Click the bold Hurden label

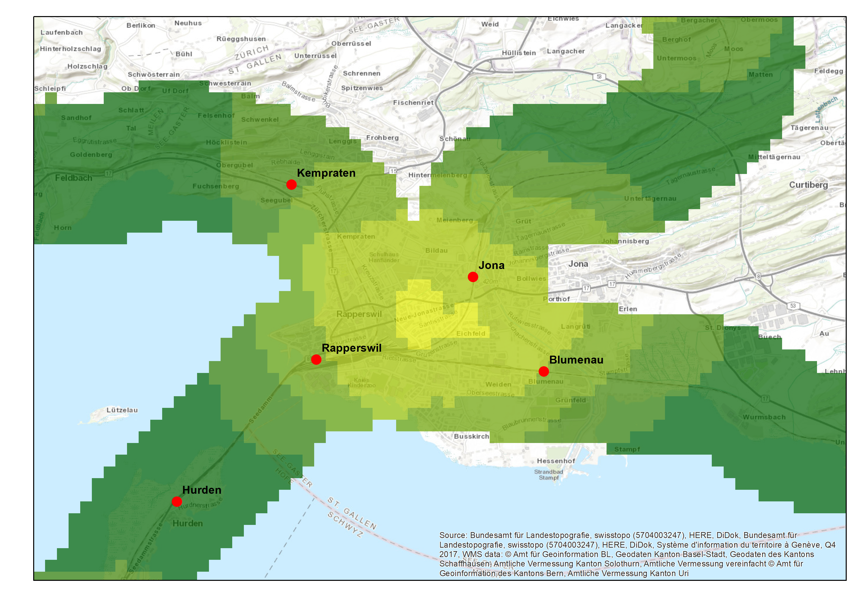(202, 490)
